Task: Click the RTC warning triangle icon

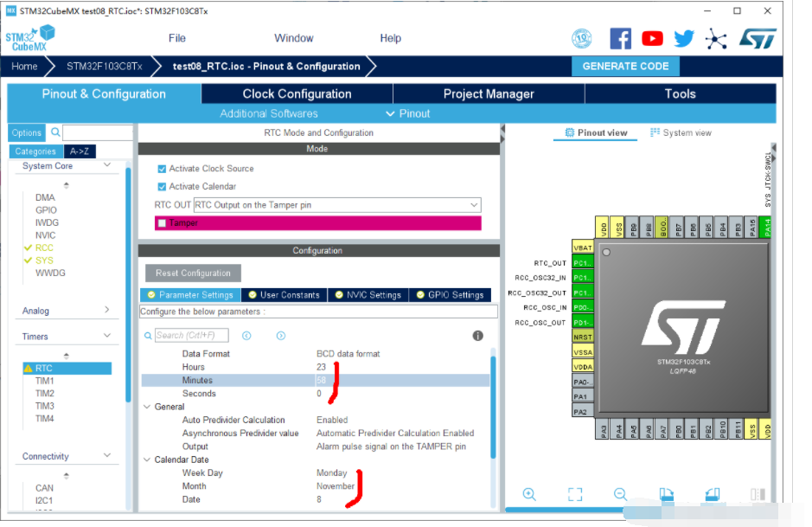Action: point(29,368)
